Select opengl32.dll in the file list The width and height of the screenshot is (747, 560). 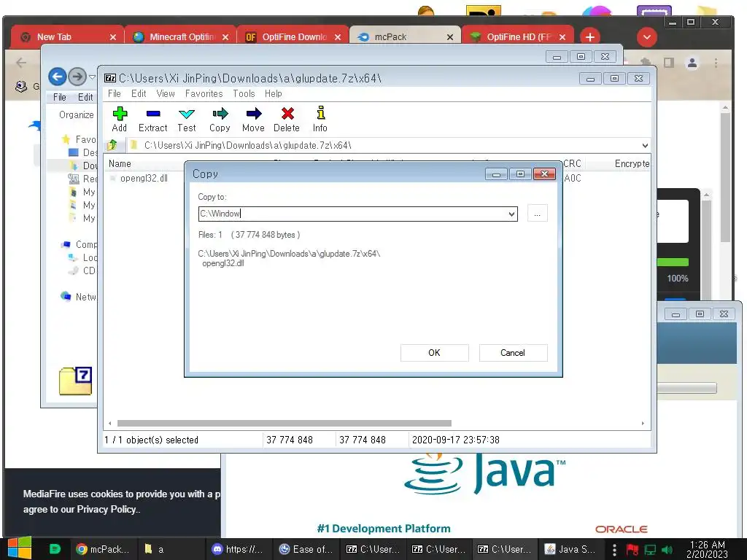144,178
